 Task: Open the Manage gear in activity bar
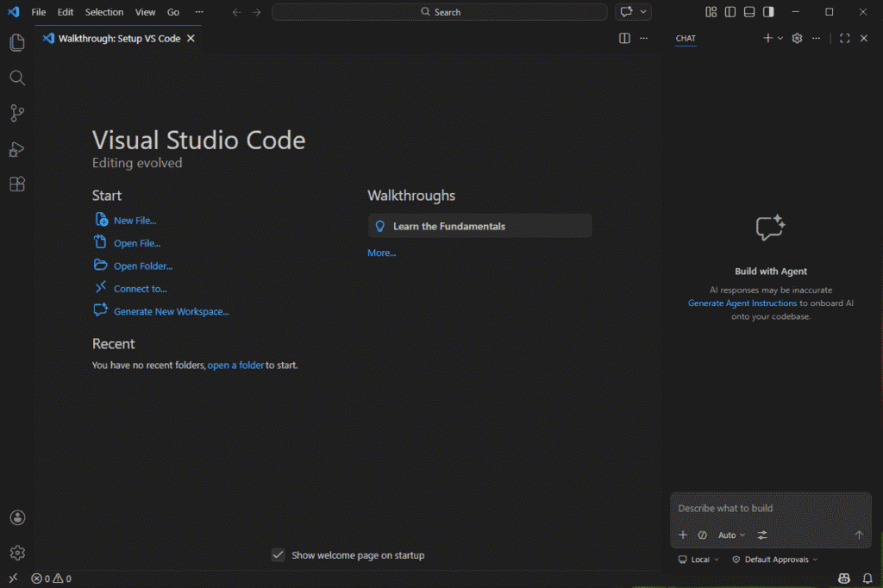pos(17,553)
